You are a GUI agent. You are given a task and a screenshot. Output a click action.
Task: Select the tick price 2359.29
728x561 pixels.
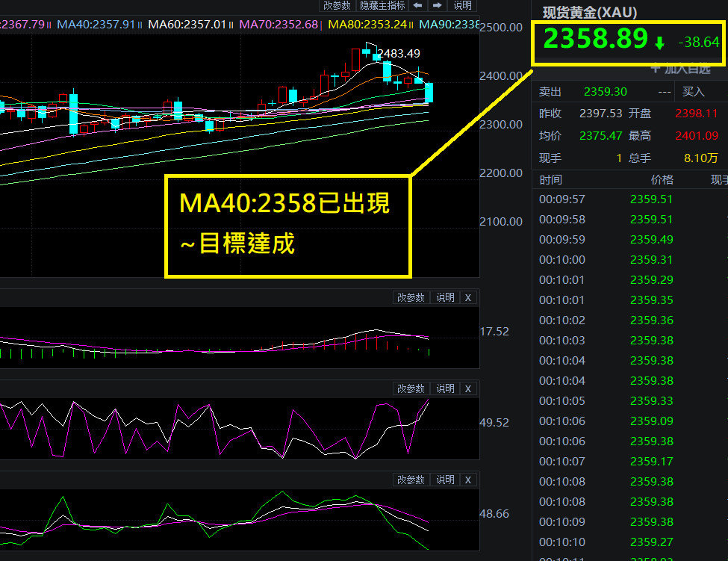pos(651,280)
